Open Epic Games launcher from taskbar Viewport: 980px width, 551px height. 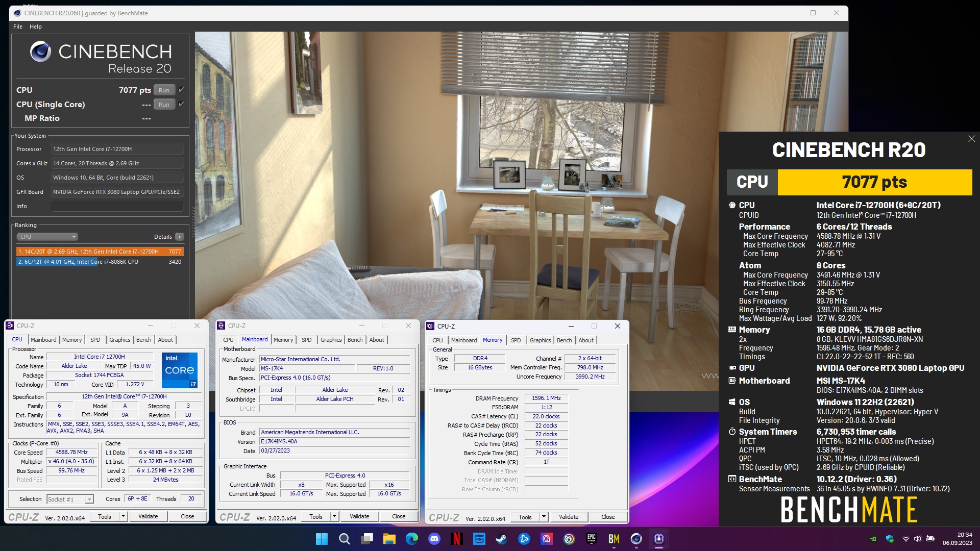point(592,539)
